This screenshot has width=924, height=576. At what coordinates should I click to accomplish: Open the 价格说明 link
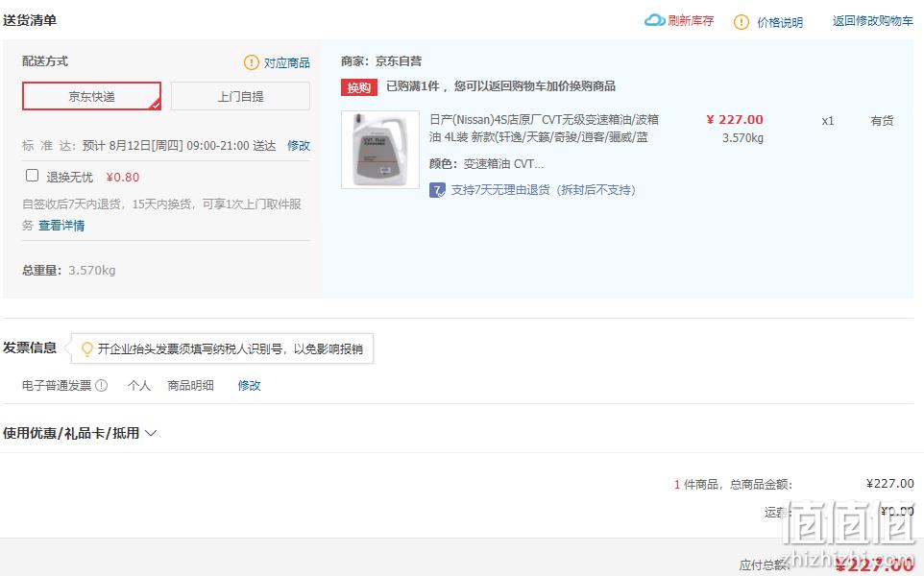[x=780, y=22]
